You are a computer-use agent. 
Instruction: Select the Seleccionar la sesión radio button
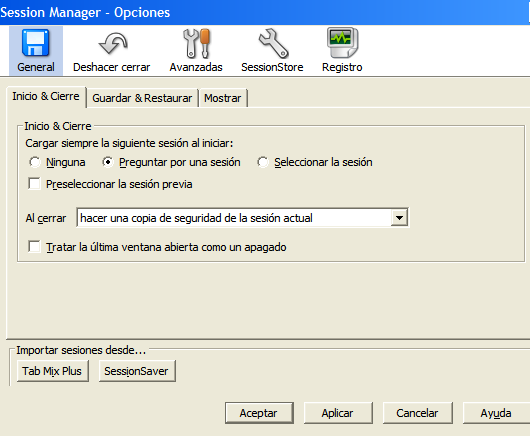[263, 162]
